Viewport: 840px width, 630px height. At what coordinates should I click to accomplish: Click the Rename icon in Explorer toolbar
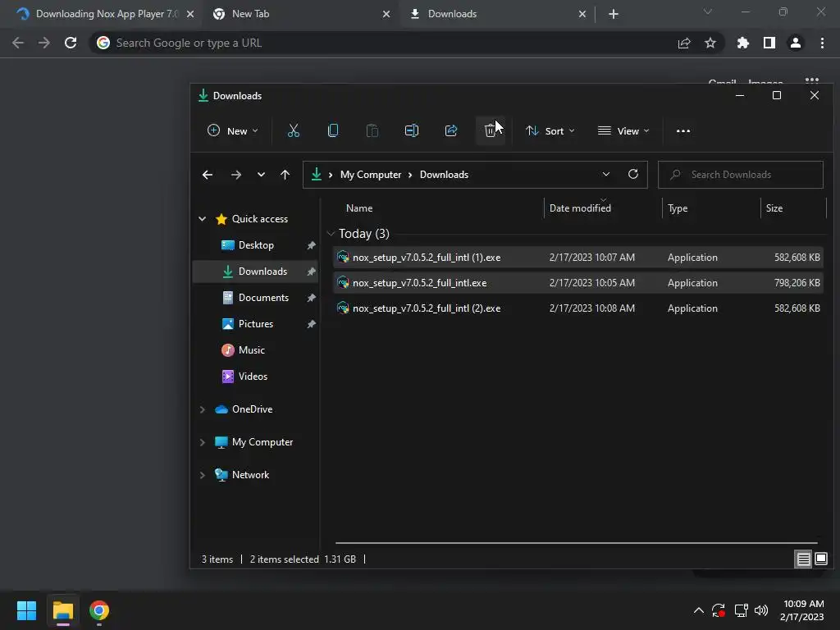(412, 130)
